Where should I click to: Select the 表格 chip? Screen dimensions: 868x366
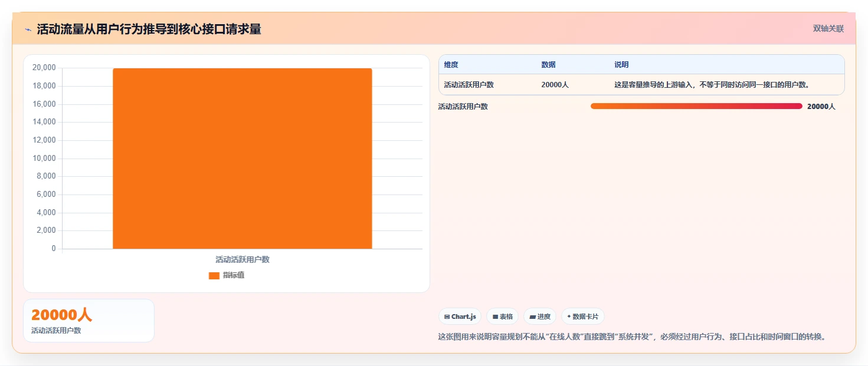pos(503,316)
